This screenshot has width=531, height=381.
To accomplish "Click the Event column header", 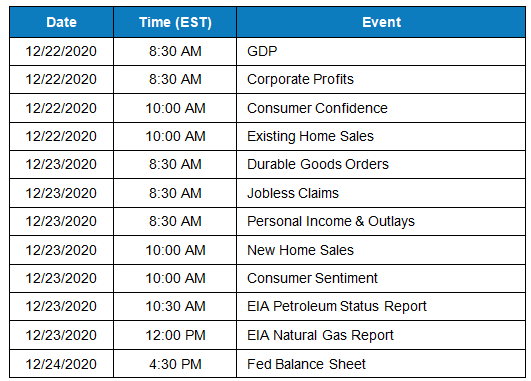I will (x=381, y=22).
